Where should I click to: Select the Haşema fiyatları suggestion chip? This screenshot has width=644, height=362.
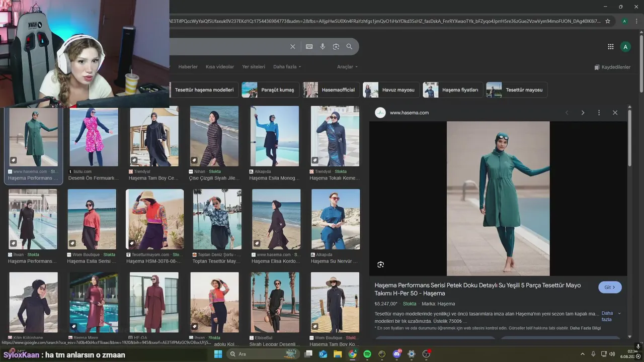tap(453, 90)
